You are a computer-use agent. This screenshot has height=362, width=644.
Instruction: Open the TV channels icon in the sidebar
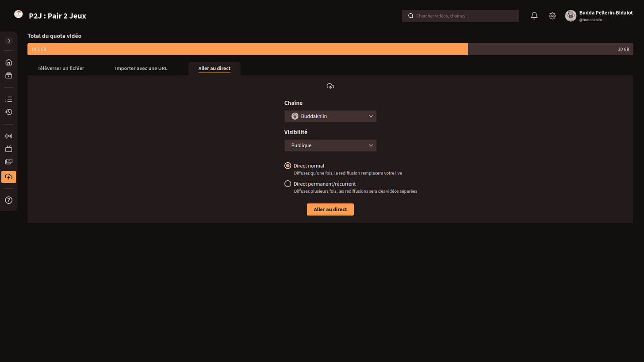click(9, 149)
